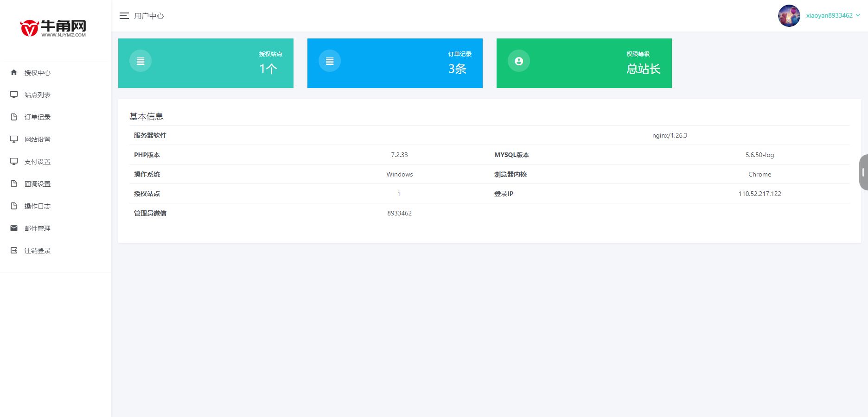Click the 授权站点 1个 summary card
Screen dimensions: 868x417
pos(206,63)
